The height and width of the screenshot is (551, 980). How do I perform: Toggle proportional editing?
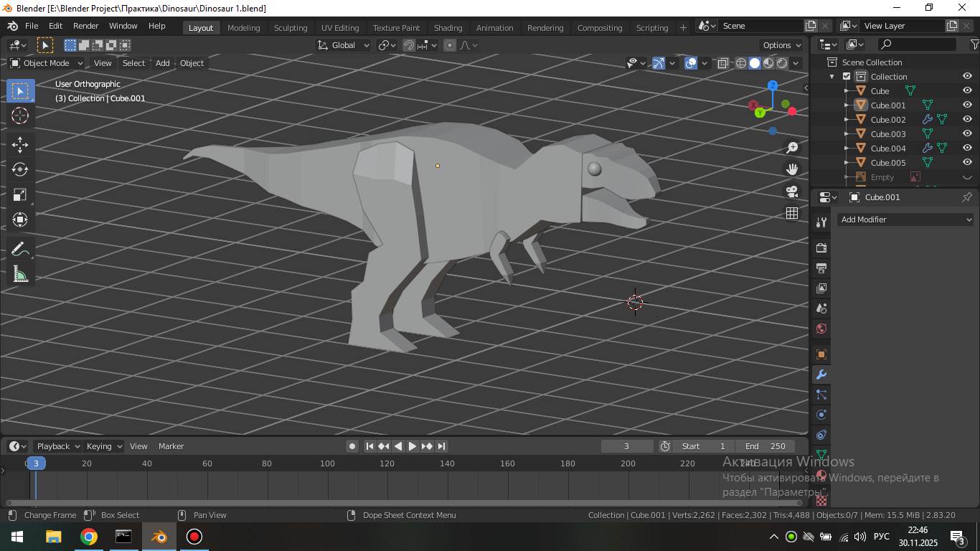(x=450, y=45)
